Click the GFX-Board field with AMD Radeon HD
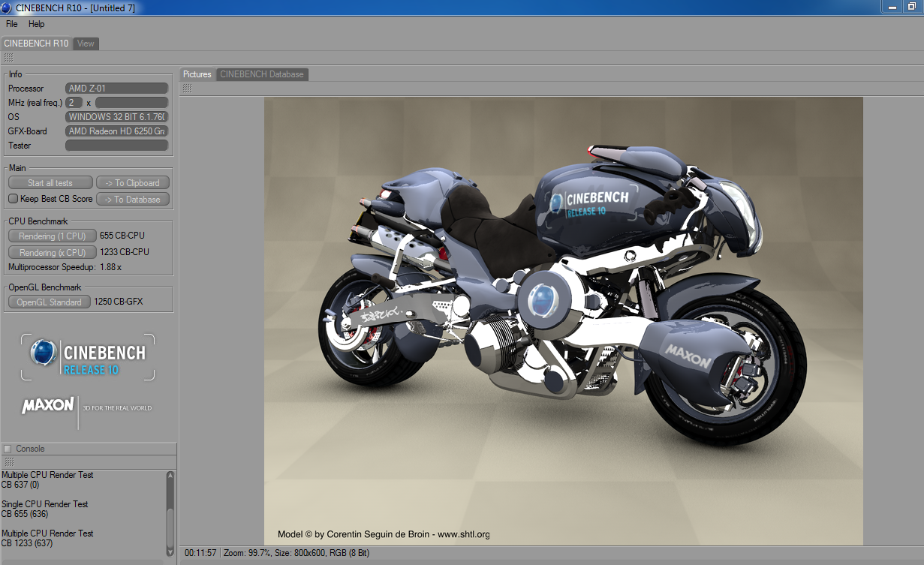The image size is (924, 565). 117,131
